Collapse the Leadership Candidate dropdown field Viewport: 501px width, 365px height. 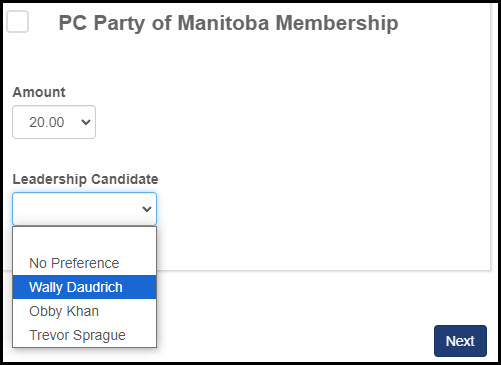[84, 209]
